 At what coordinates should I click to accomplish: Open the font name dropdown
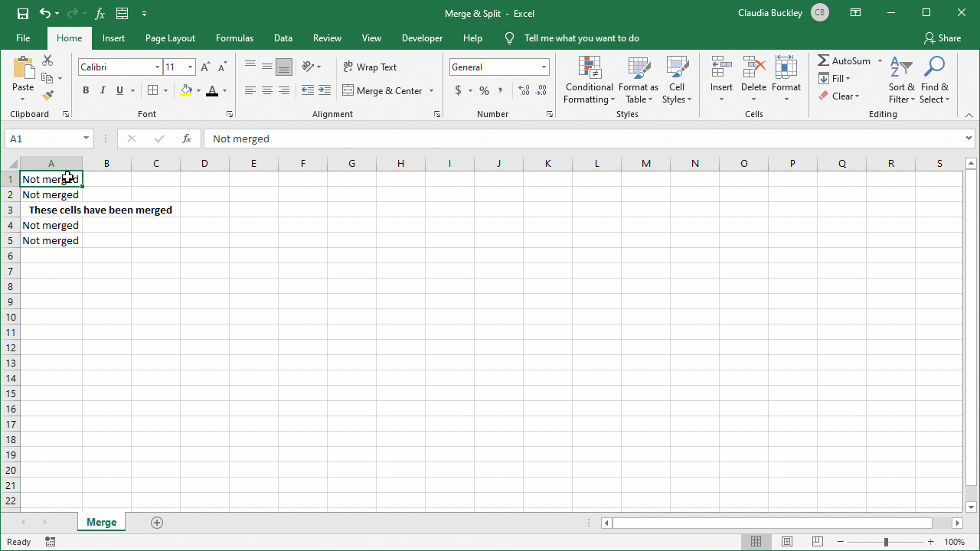point(157,67)
